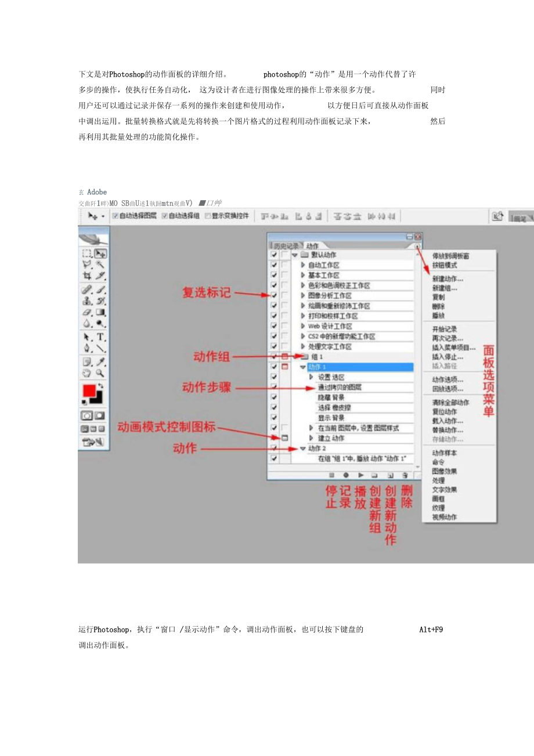Toggle the red dialog icon for 动作 1

(284, 367)
